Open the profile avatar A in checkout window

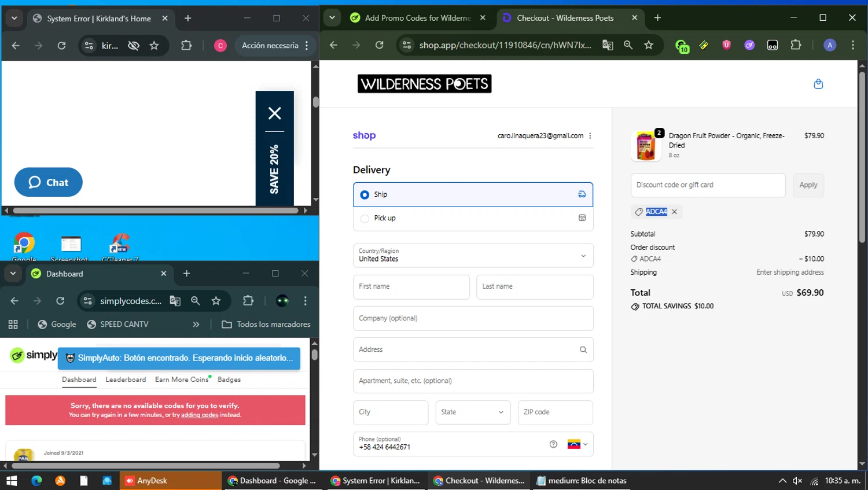(830, 45)
